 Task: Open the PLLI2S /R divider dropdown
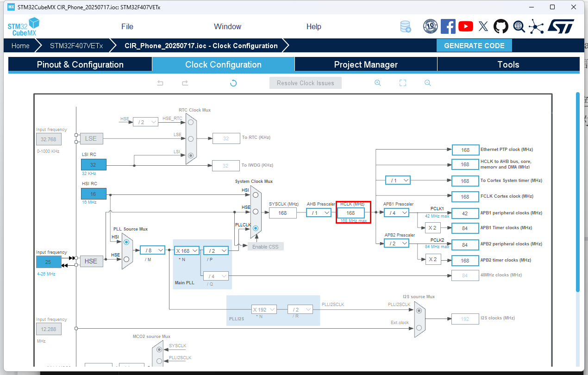click(300, 309)
